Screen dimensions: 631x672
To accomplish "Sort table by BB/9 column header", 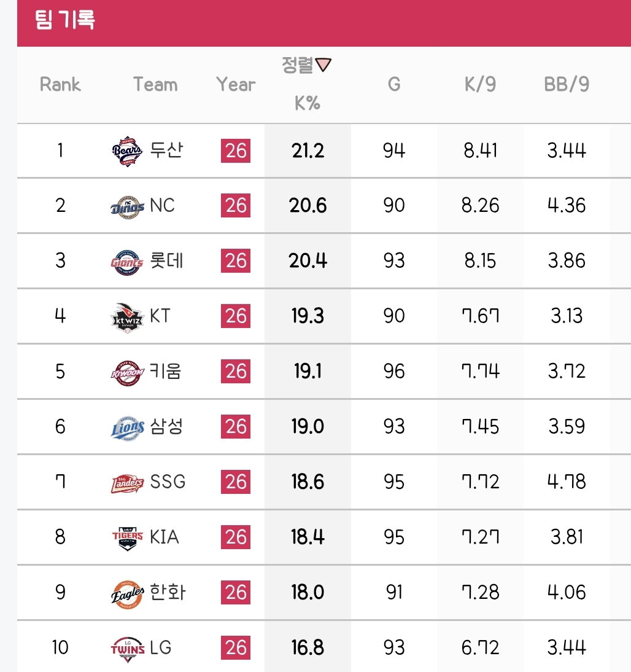I will (x=567, y=84).
